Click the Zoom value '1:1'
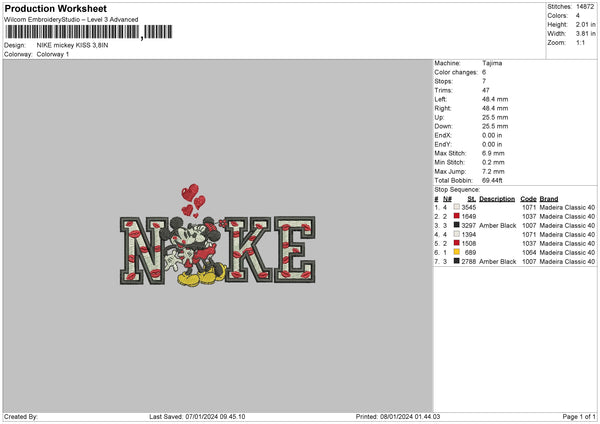600x424 pixels. tap(580, 42)
